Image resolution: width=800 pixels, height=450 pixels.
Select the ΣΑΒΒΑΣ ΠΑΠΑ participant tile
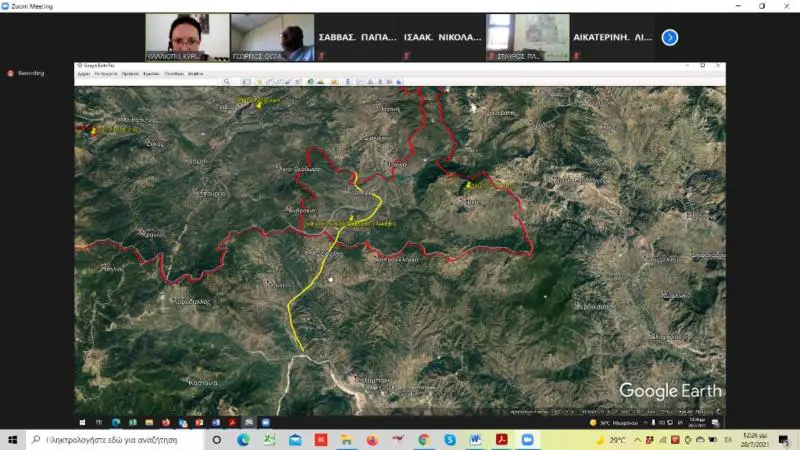click(357, 37)
